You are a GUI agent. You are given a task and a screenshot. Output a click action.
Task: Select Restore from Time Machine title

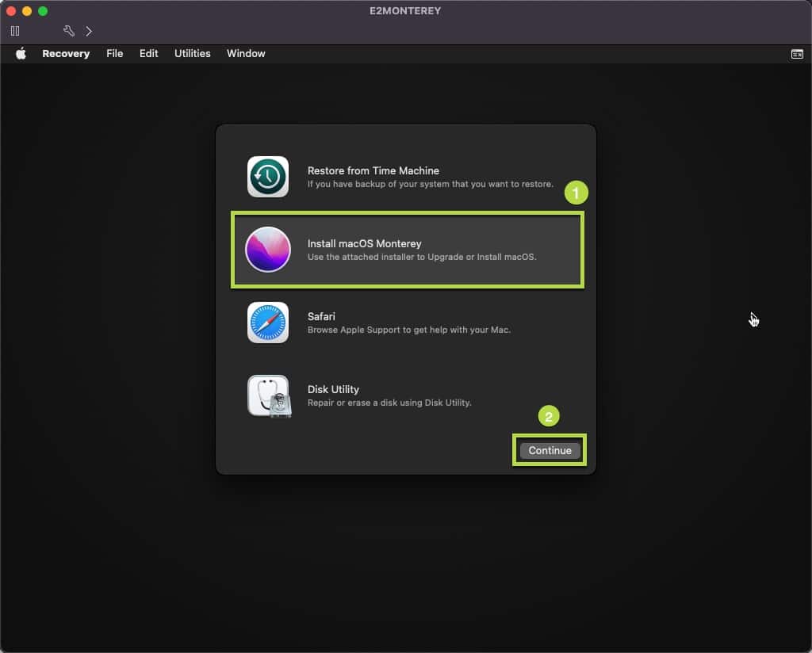pyautogui.click(x=373, y=170)
